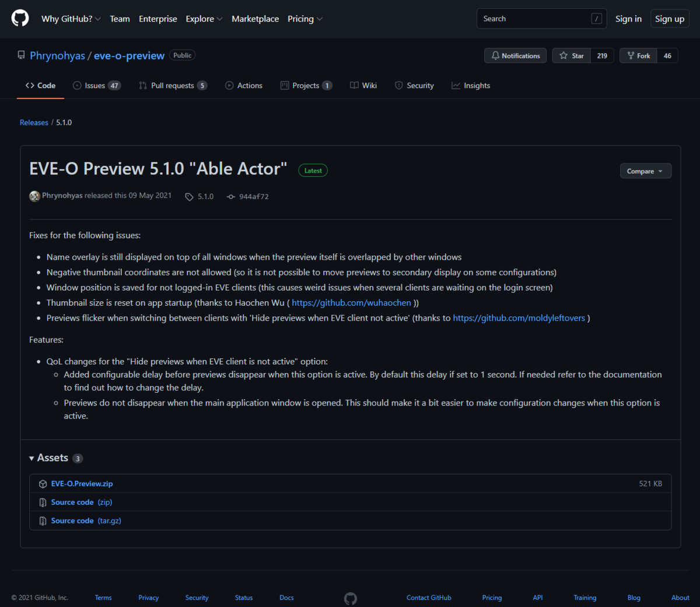Open the footer Blog link

coord(634,598)
